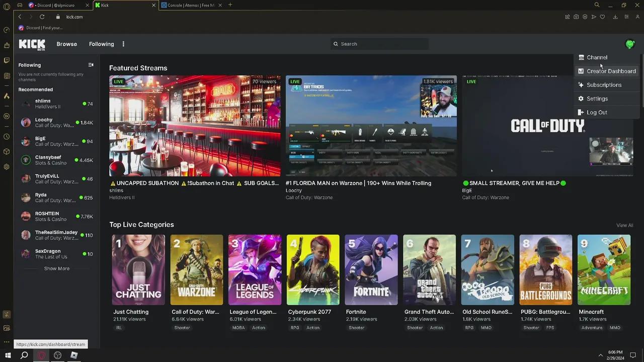Open the Player icon in the browser sidebar
This screenshot has width=644, height=362.
coord(7,116)
